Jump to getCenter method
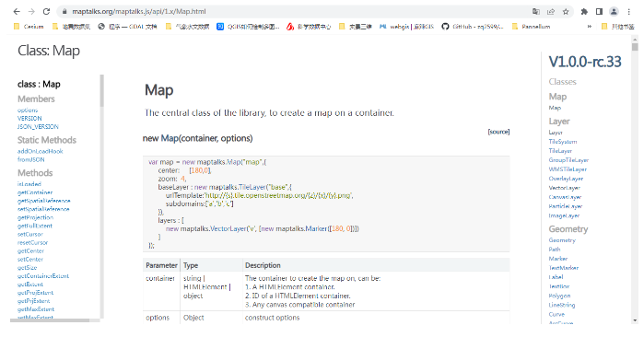The height and width of the screenshot is (337, 644). 30,250
